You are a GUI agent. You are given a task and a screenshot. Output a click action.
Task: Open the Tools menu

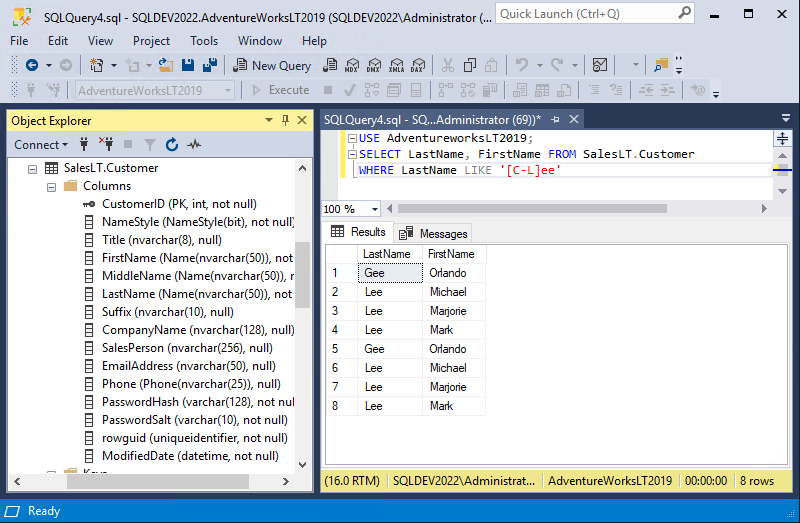pos(204,41)
